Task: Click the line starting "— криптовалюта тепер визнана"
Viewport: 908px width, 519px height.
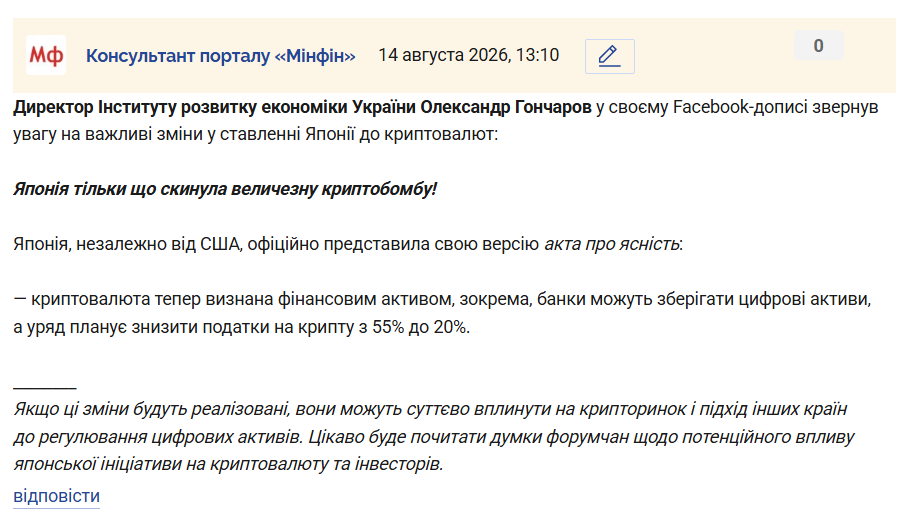Action: [442, 299]
